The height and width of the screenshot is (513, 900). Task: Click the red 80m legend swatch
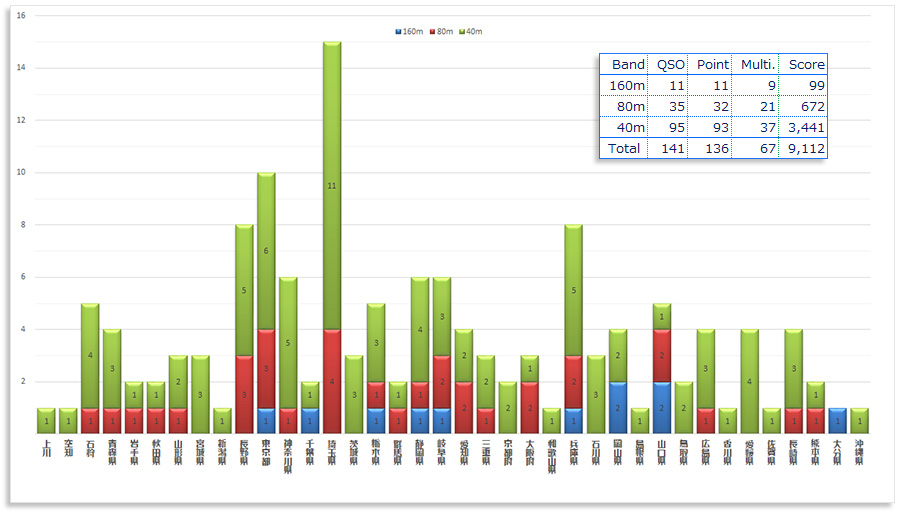[x=431, y=32]
